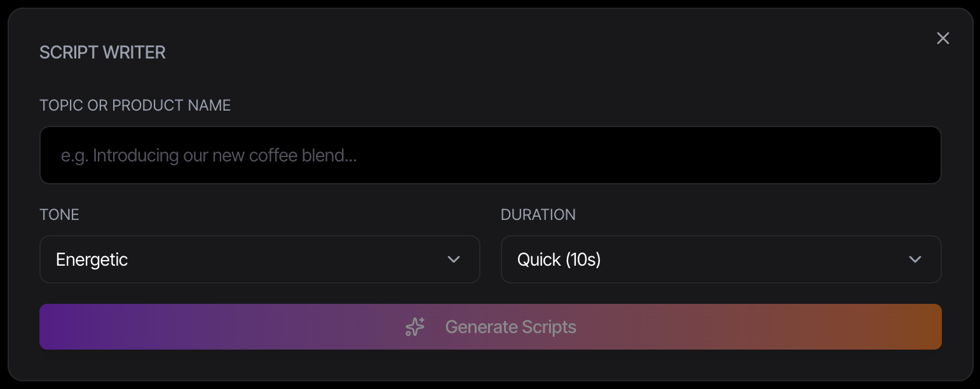The width and height of the screenshot is (980, 389).
Task: Click the TONE label above the dropdown
Action: (x=59, y=215)
